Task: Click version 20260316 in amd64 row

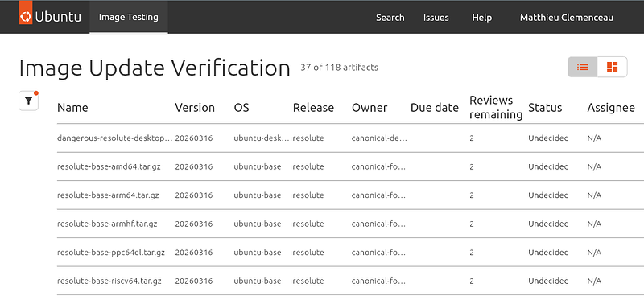Action: pyautogui.click(x=194, y=166)
